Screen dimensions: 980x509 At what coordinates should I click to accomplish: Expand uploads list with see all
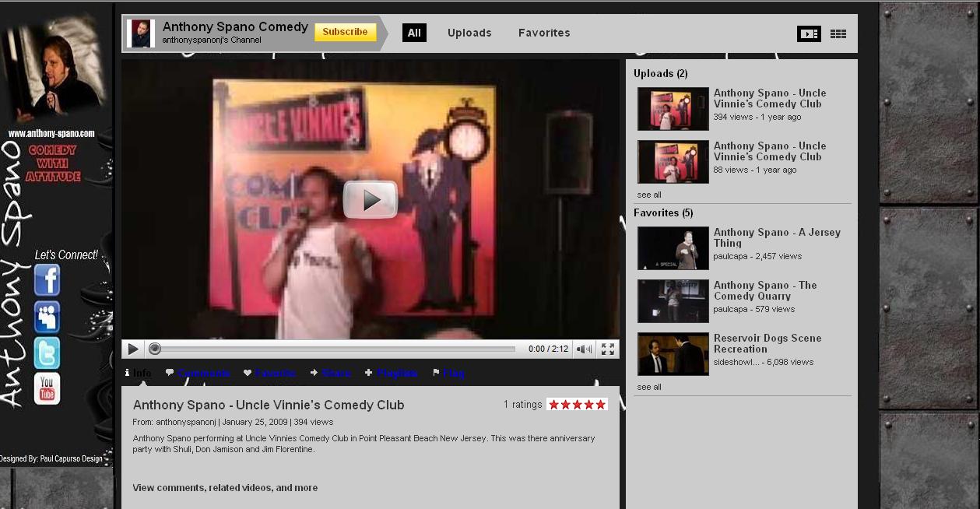click(649, 195)
